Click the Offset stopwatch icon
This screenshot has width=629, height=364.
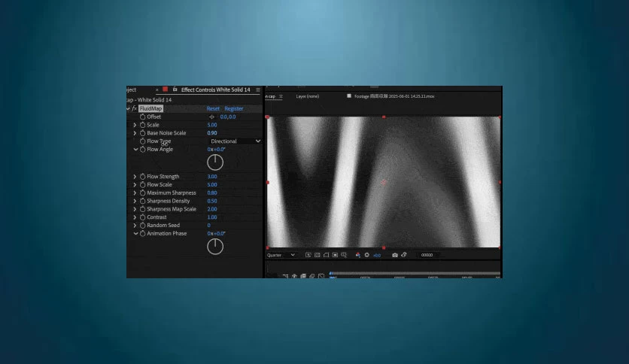(142, 117)
